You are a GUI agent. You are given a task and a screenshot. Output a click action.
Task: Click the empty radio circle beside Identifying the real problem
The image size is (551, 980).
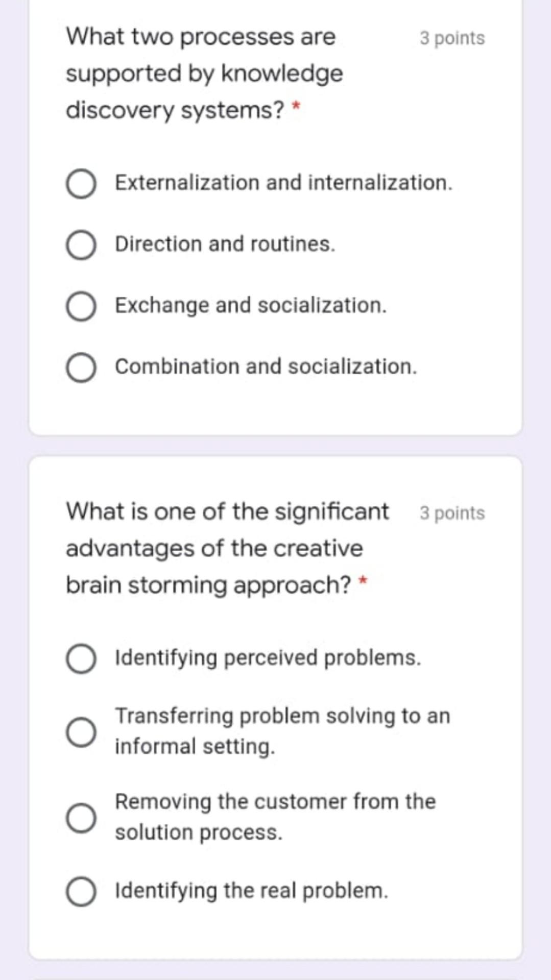[82, 891]
